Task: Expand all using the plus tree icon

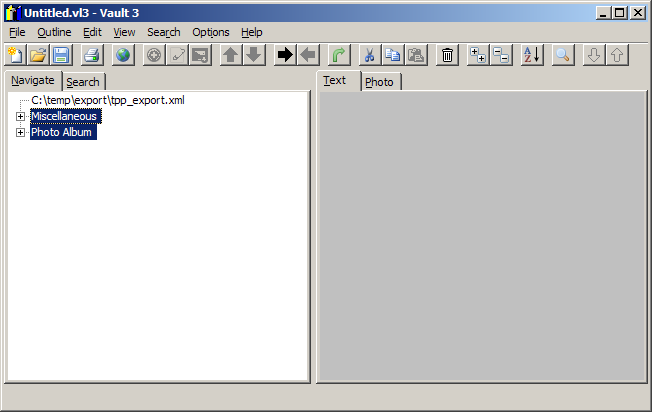Action: 478,55
